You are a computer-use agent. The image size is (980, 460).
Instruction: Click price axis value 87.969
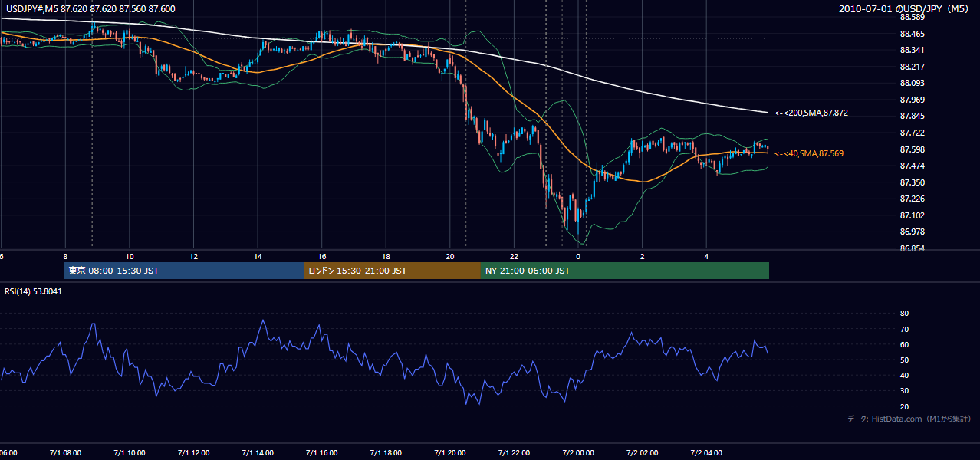click(x=911, y=100)
